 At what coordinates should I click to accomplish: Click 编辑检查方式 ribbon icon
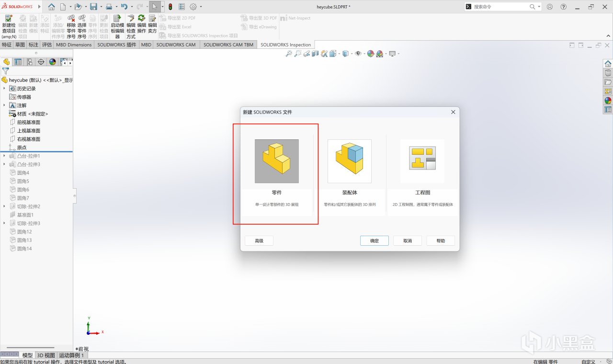tap(131, 26)
